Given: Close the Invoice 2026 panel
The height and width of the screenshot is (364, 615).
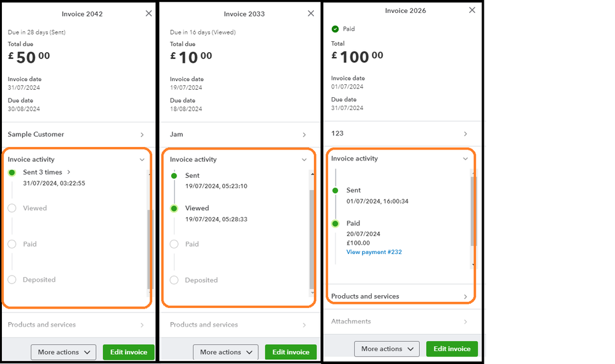Looking at the screenshot, I should pyautogui.click(x=472, y=10).
